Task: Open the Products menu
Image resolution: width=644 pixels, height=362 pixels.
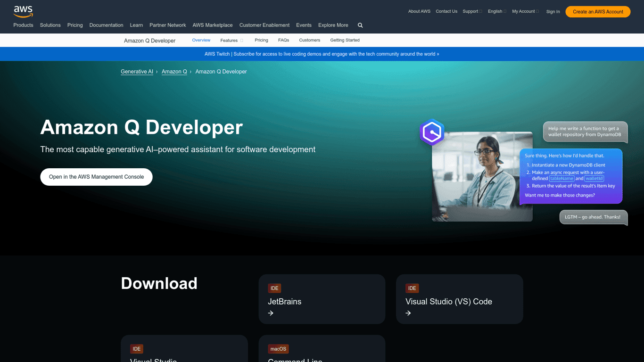Action: pos(23,25)
